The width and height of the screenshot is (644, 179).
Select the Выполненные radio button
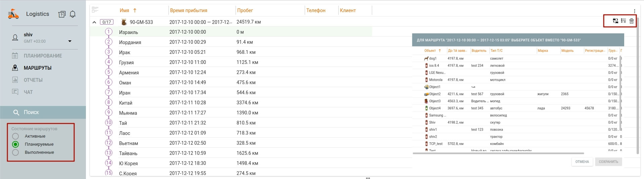coord(15,152)
